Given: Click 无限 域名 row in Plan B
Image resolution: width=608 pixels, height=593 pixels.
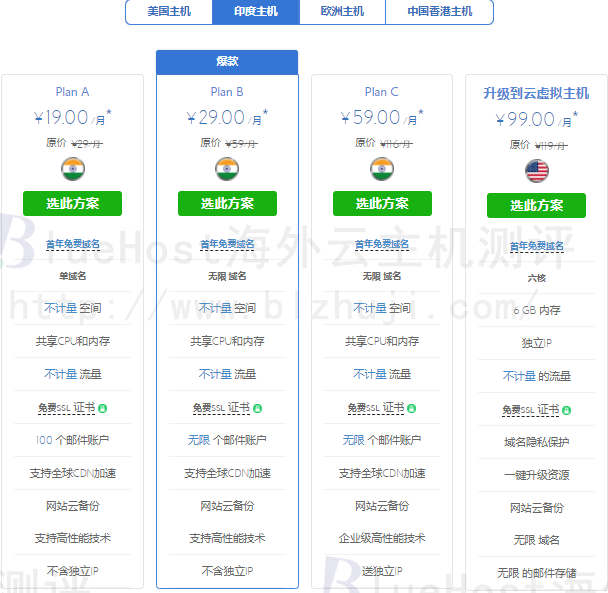Looking at the screenshot, I should (227, 276).
